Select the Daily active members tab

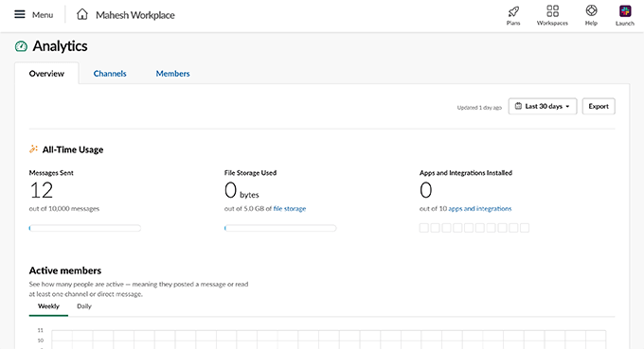pos(84,306)
